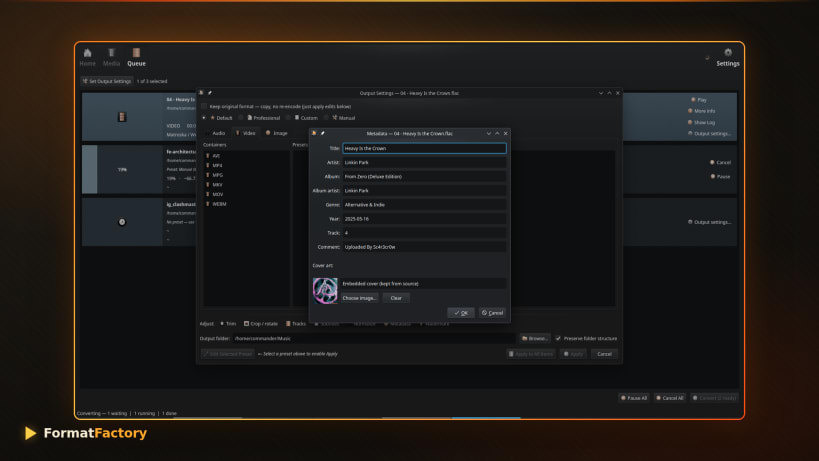Click the Set Output Settings toolbar button

point(107,81)
